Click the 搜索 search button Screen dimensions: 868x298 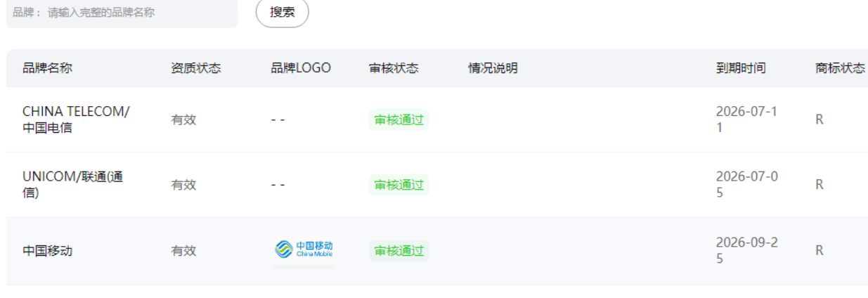click(x=282, y=13)
